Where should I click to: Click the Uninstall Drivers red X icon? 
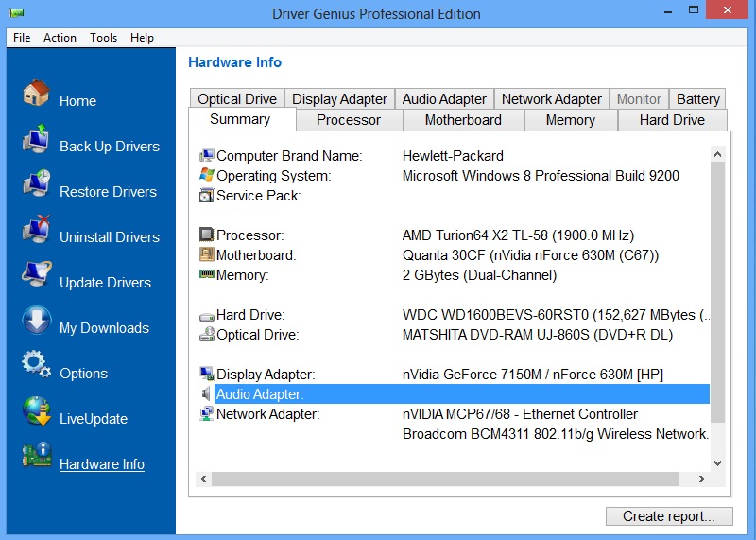(x=36, y=229)
